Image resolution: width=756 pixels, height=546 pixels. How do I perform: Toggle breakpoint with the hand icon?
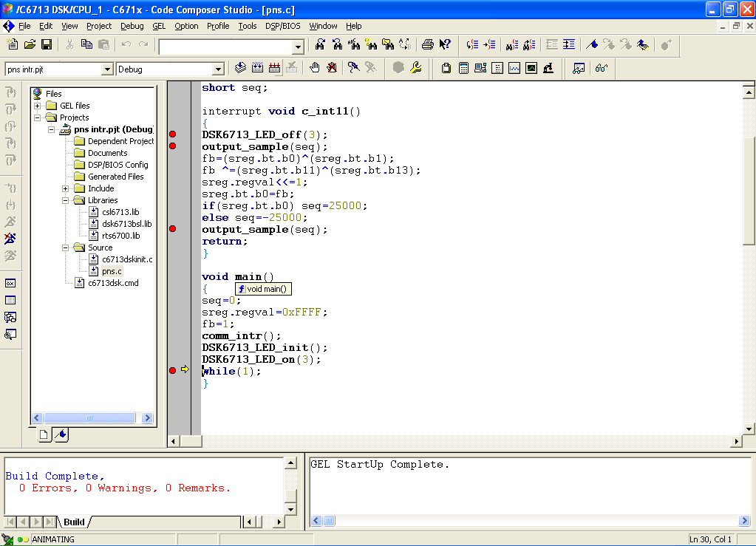pos(314,68)
